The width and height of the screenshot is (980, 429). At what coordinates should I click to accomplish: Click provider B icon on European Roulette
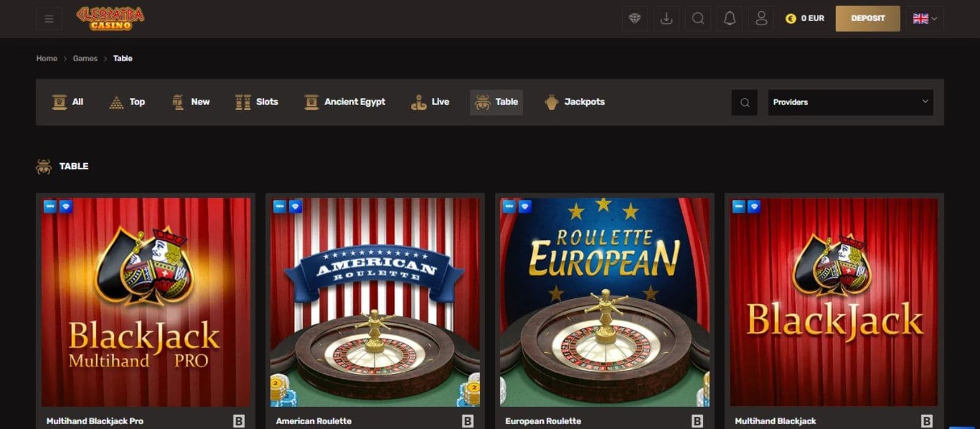coord(697,421)
